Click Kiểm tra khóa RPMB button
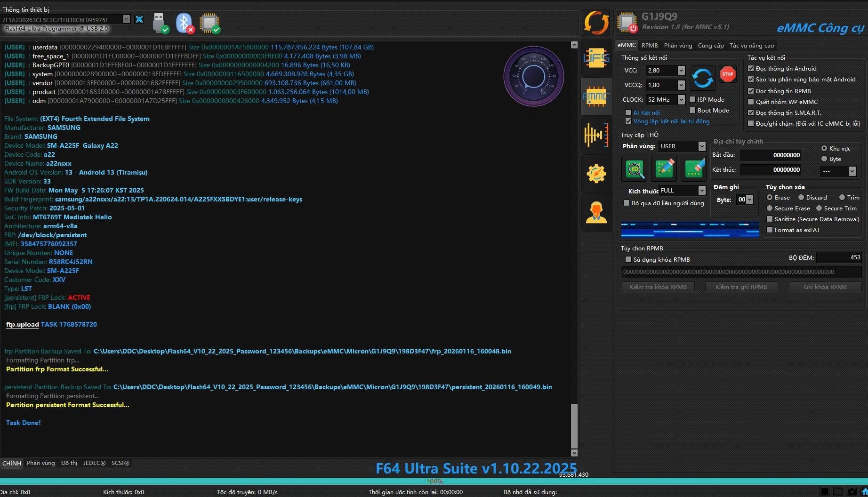Viewport: 868px width, 497px height. tap(658, 287)
